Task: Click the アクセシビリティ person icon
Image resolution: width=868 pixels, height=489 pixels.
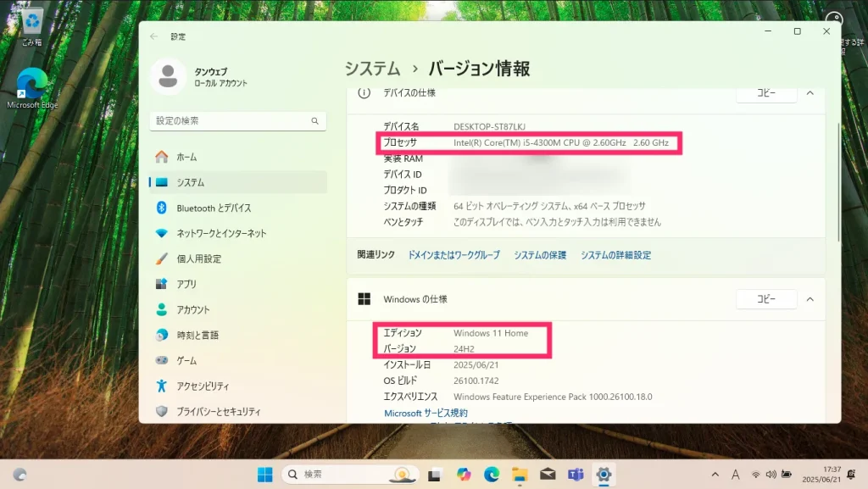Action: click(162, 386)
